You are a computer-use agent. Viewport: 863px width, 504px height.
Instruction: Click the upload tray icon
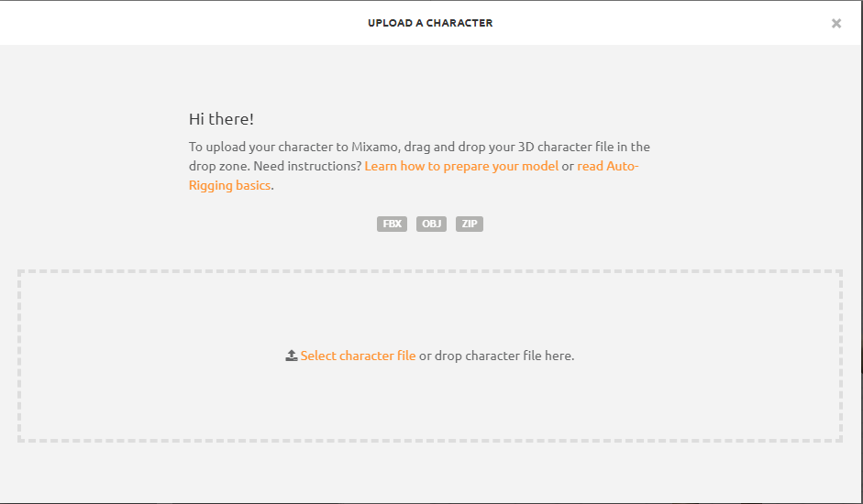click(x=291, y=356)
